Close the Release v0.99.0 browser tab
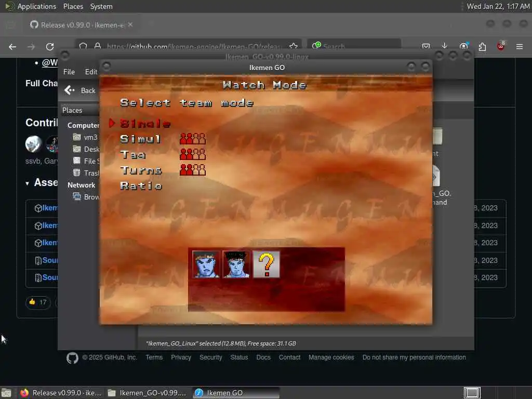Viewport: 532px width, 399px height. coord(130,25)
